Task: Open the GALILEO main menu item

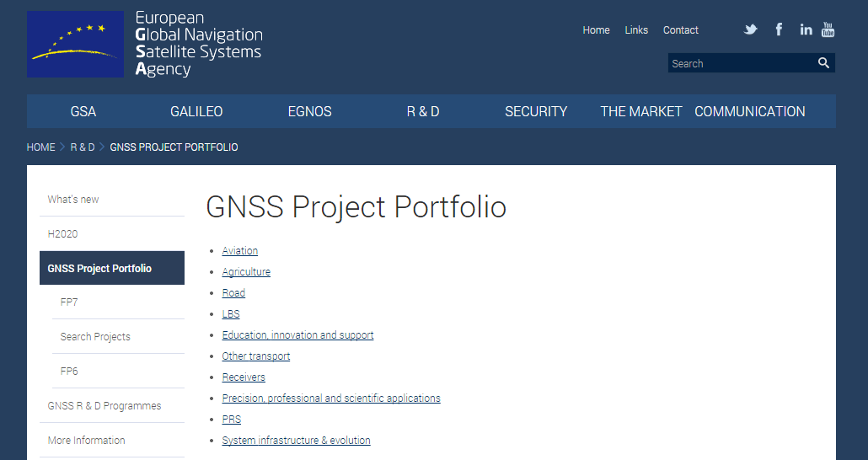Action: [196, 111]
